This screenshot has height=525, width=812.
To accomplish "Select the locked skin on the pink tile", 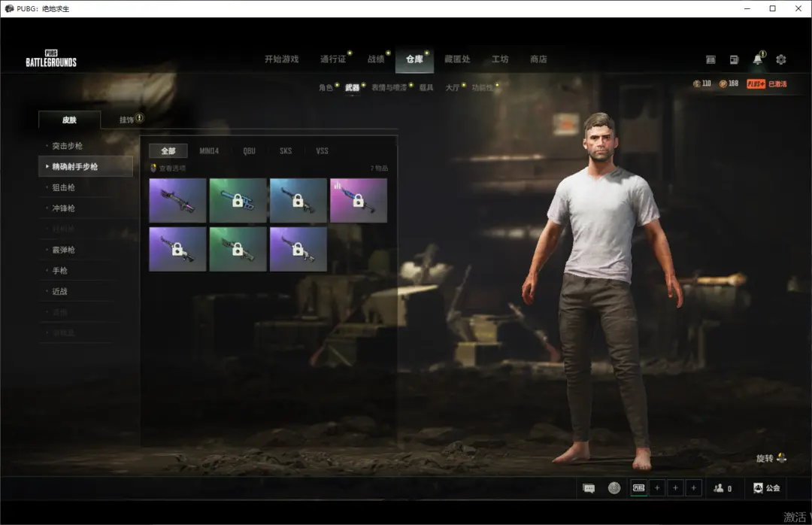I will point(359,201).
